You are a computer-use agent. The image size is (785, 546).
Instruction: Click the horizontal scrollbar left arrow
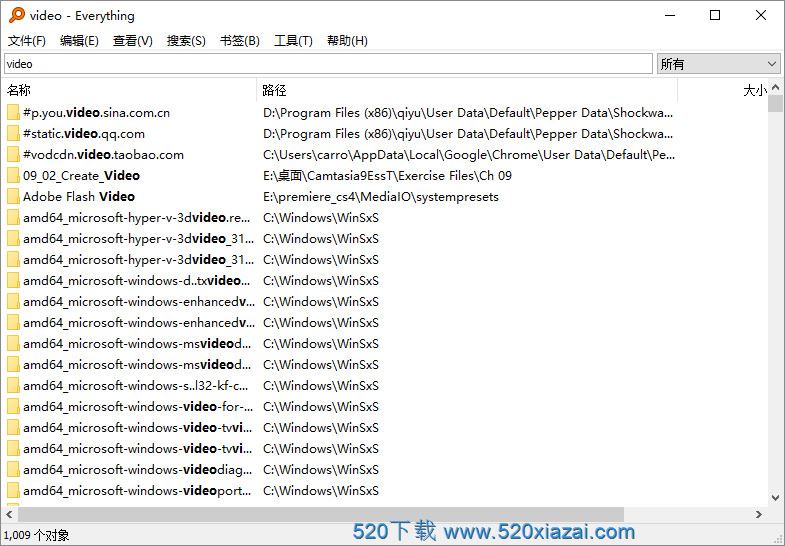point(10,514)
